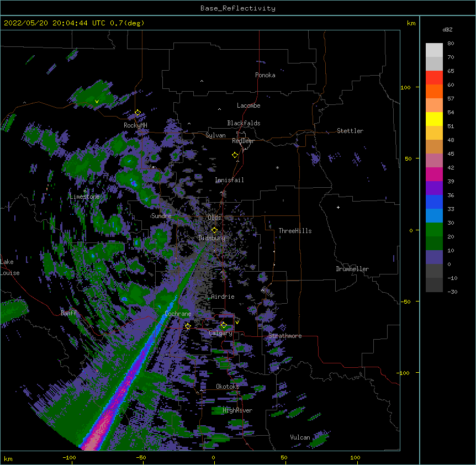Select the yellow diamond marker below Cochrane
Viewport: 476px width, 465px height.
tap(188, 326)
